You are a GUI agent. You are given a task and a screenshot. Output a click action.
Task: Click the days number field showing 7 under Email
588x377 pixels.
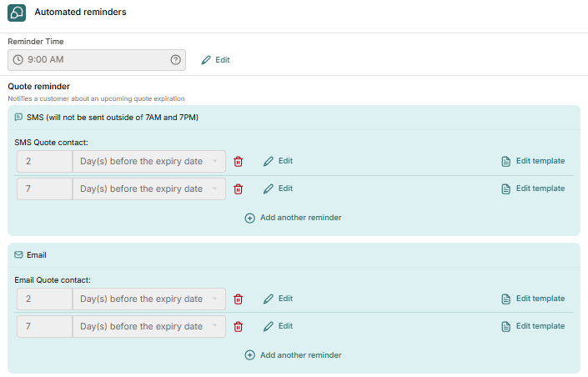point(45,326)
